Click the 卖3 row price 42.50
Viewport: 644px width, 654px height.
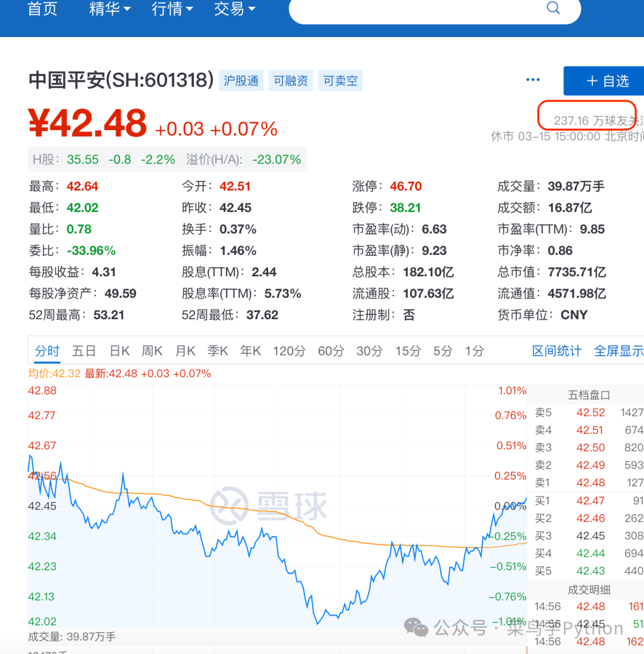click(590, 448)
